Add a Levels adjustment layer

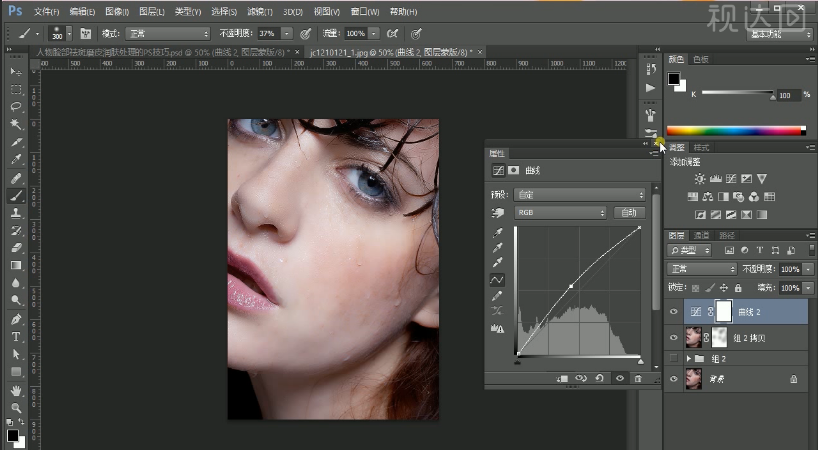click(x=715, y=179)
